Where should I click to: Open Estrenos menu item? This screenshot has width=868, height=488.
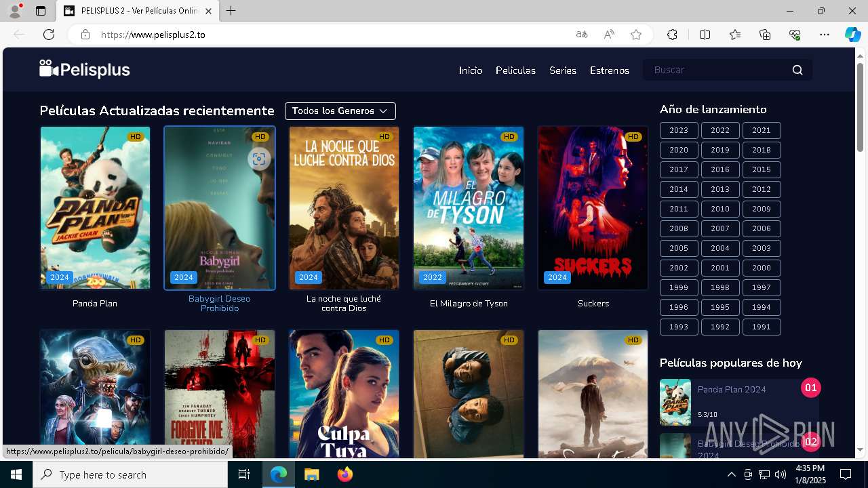(x=610, y=70)
